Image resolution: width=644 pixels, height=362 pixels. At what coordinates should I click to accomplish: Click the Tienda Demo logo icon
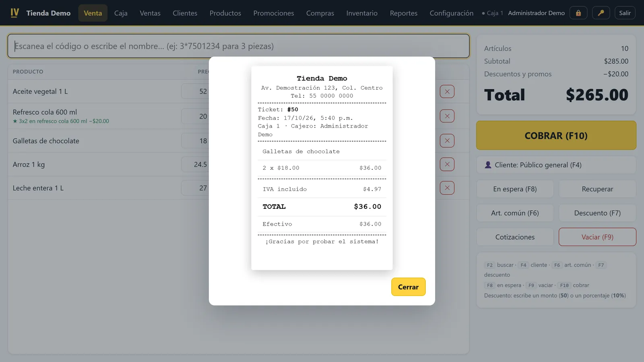click(x=14, y=13)
